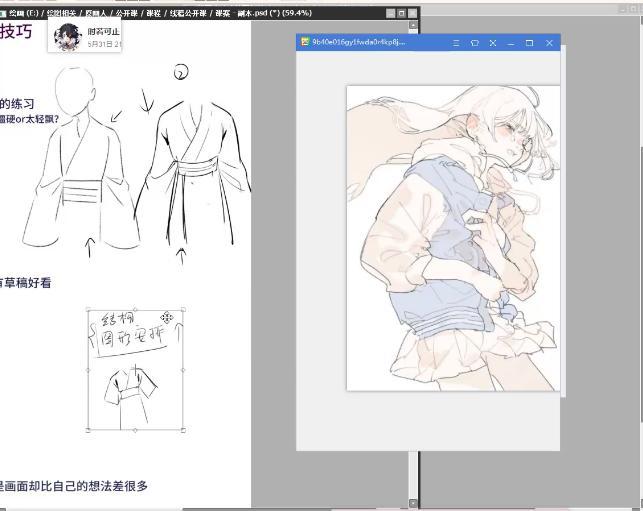This screenshot has height=511, width=643.
Task: Click the transform box top-middle handle
Action: point(135,310)
